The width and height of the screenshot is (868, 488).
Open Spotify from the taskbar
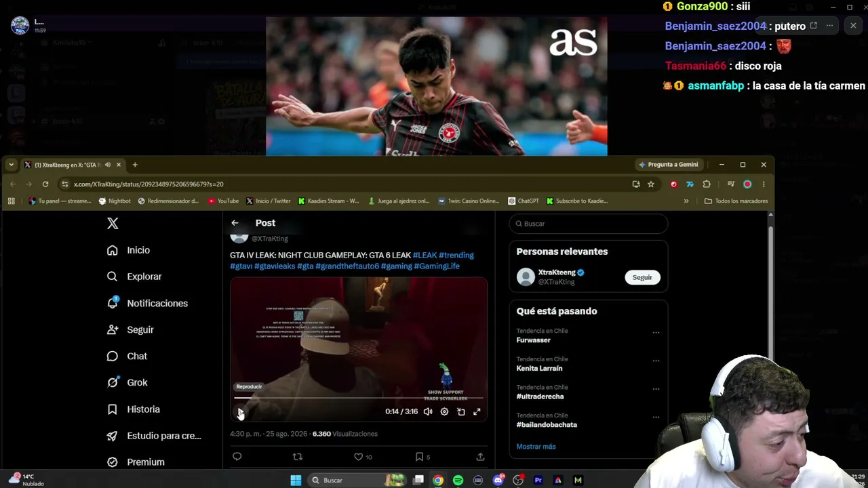tap(458, 481)
